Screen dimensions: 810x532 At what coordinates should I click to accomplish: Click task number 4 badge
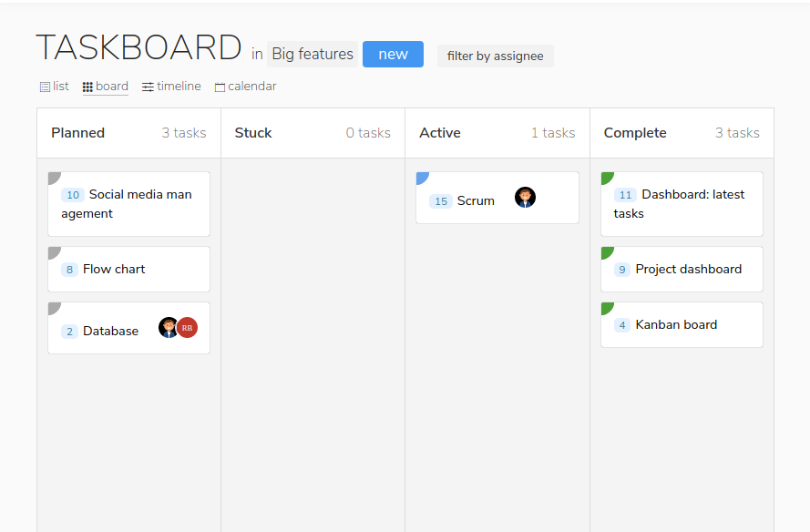coord(622,325)
